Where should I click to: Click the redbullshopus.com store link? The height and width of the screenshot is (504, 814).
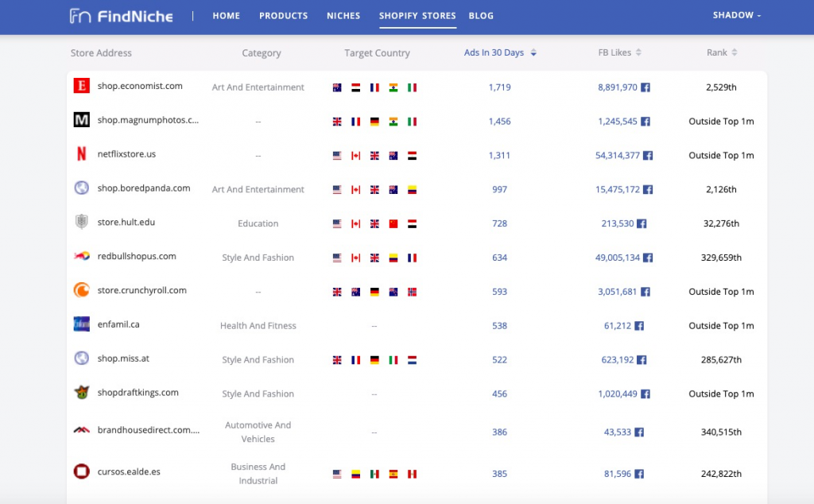click(x=137, y=256)
